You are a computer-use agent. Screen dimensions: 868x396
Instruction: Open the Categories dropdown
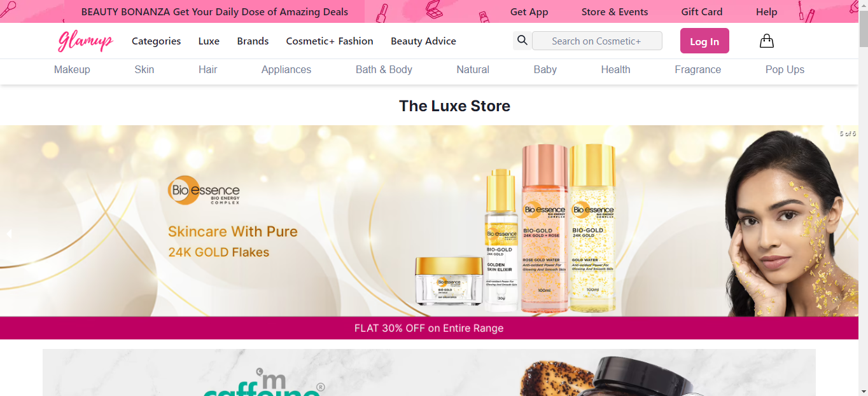(x=156, y=41)
